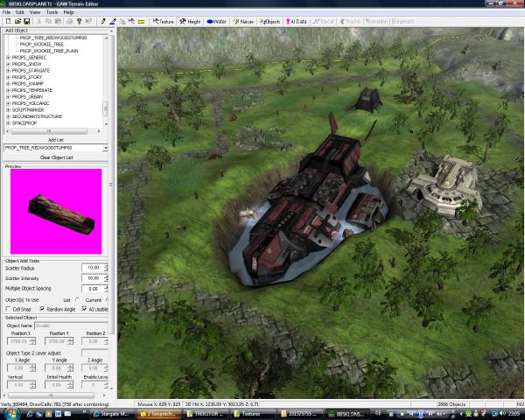This screenshot has height=420, width=525.
Task: Click the lightbulb help icon in the toolbar
Action: coord(80,21)
